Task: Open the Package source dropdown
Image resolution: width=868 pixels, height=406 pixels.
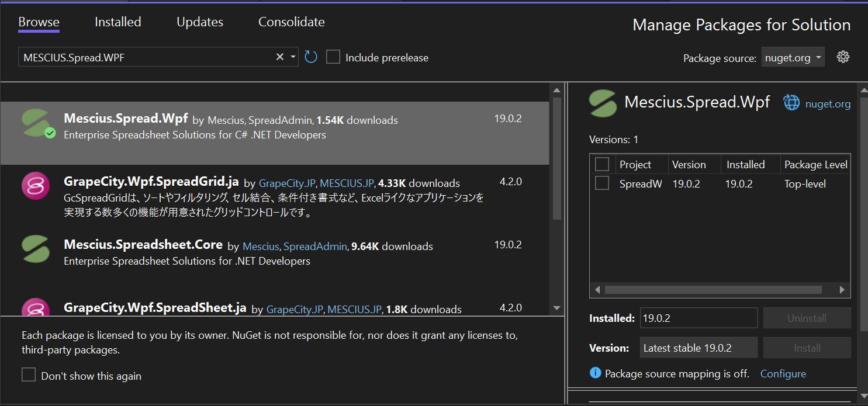Action: pos(793,57)
